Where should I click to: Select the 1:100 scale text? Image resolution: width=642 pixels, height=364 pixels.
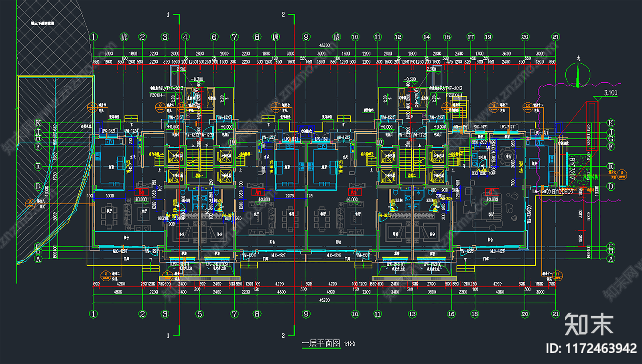[x=349, y=344]
